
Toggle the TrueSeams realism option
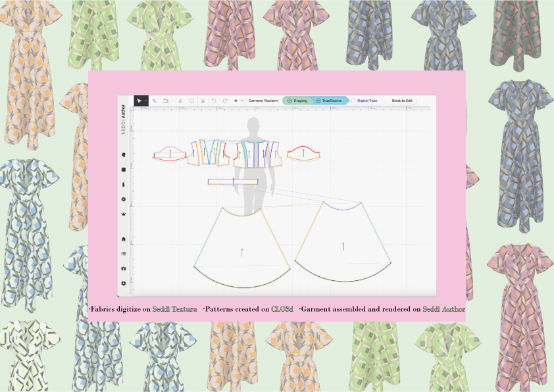click(x=327, y=101)
